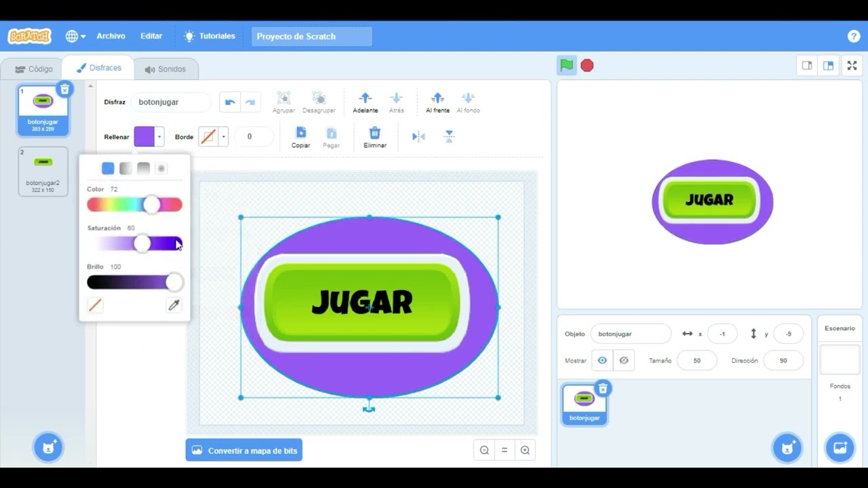868x488 pixels.
Task: Switch to large stage layout
Action: [x=828, y=66]
